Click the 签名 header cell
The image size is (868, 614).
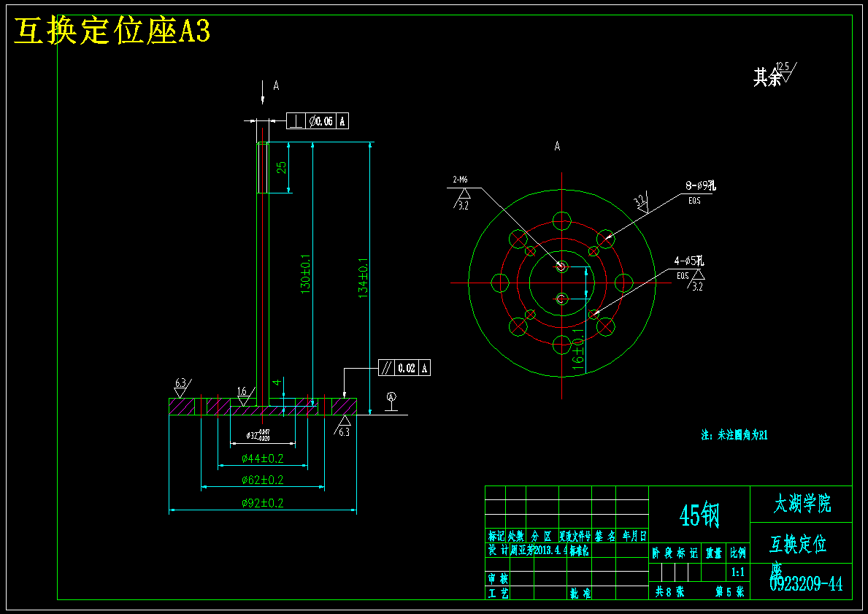604,536
